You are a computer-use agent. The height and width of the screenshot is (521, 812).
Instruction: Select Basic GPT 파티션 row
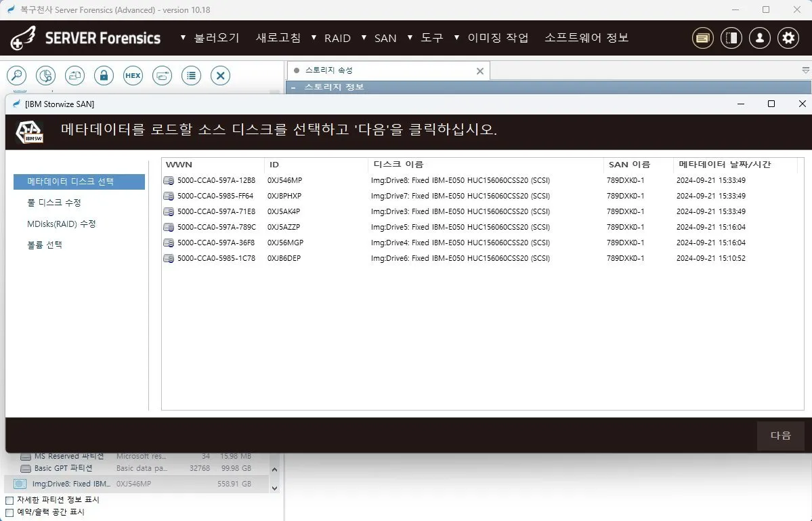coord(136,468)
